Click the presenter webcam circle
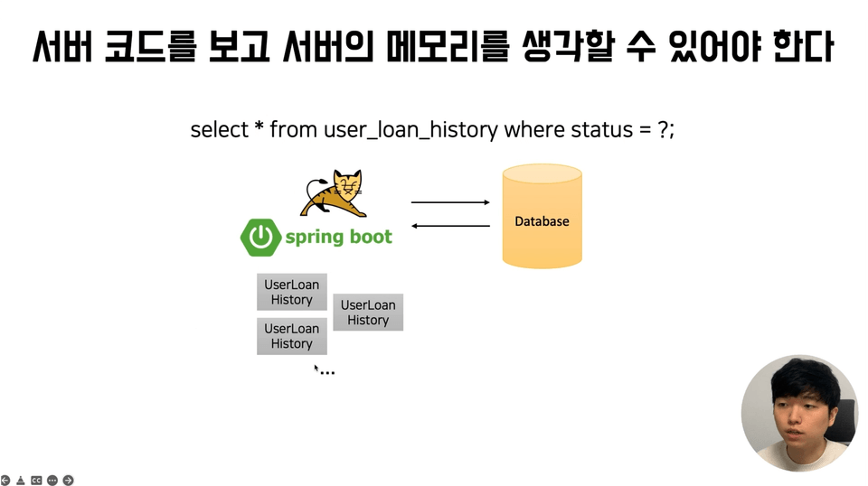Image resolution: width=868 pixels, height=486 pixels. [x=798, y=413]
